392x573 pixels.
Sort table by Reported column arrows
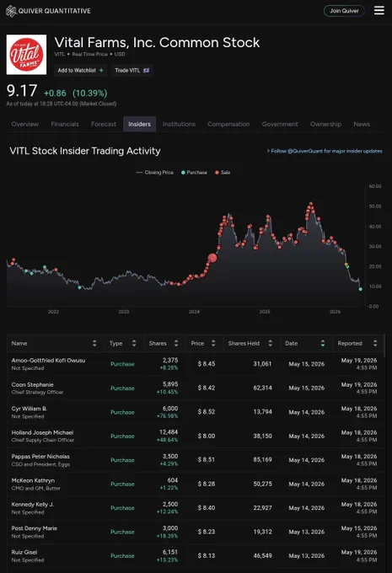tap(375, 343)
